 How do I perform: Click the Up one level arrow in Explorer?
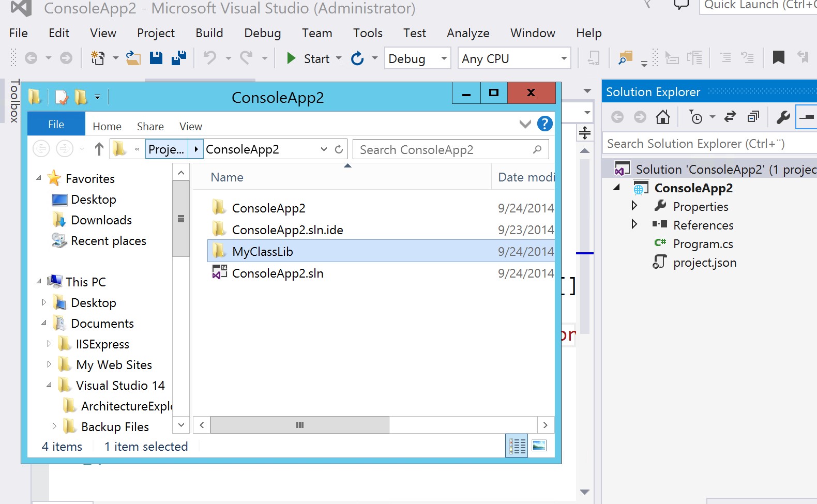(x=99, y=149)
